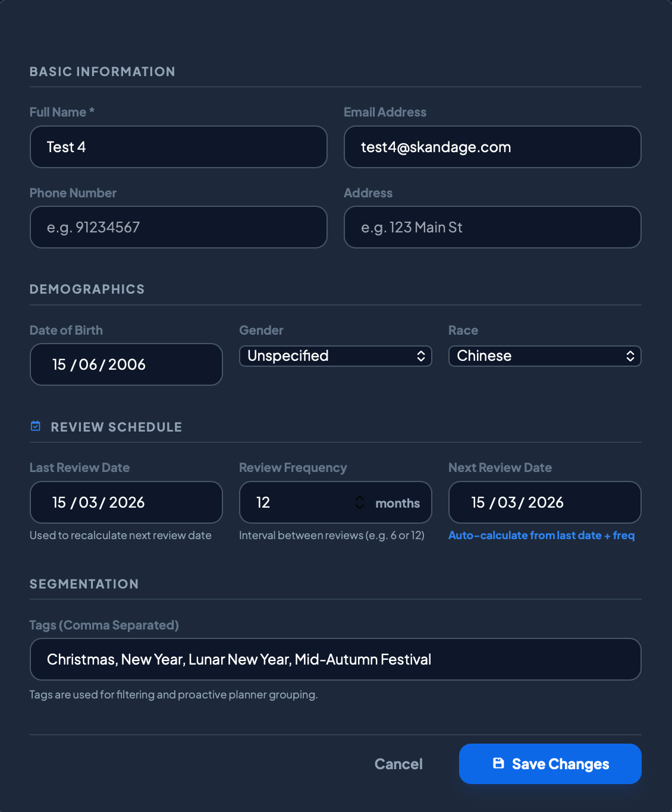Screen dimensions: 672x812
Task: Click the Address field with placeholder text
Action: [x=492, y=227]
